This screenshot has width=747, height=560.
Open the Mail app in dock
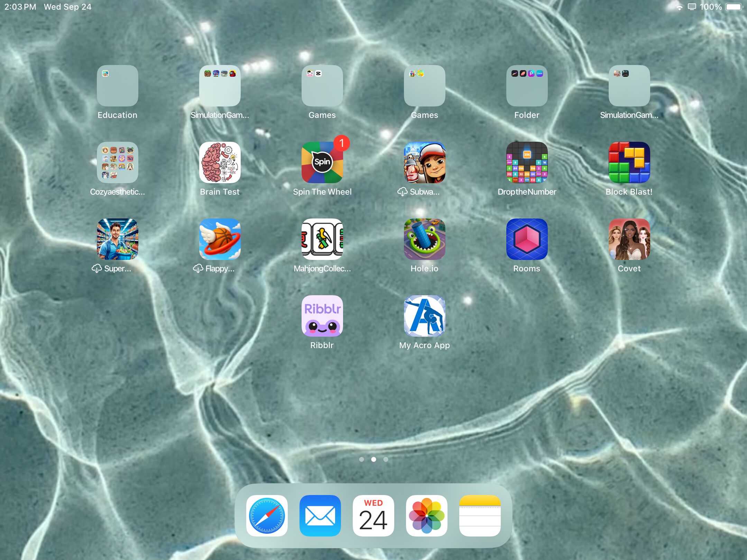point(320,516)
